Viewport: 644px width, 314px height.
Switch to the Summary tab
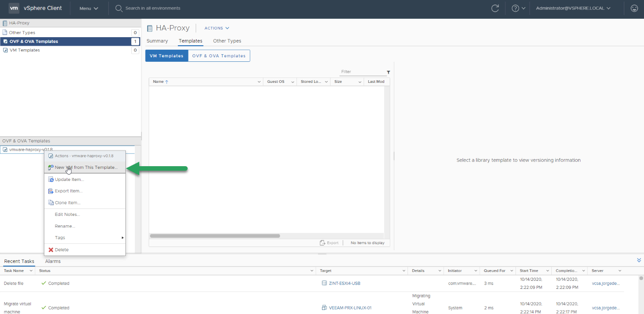157,41
